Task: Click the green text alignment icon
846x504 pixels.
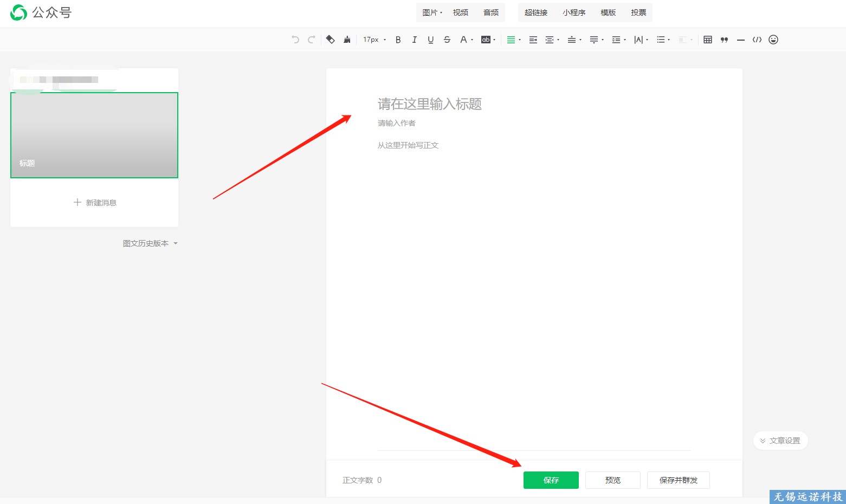Action: pos(511,40)
